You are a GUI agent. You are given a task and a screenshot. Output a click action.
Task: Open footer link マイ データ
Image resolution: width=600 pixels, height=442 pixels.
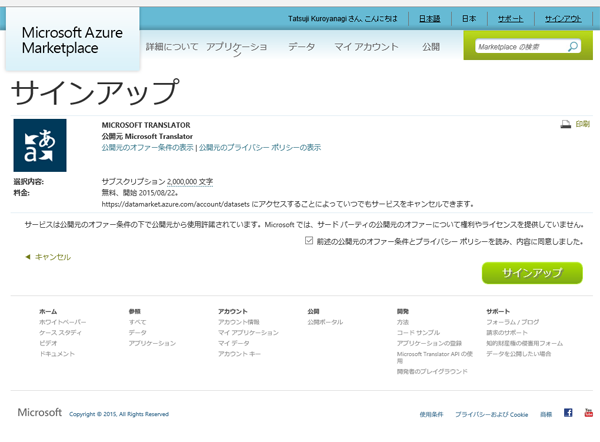(x=234, y=343)
